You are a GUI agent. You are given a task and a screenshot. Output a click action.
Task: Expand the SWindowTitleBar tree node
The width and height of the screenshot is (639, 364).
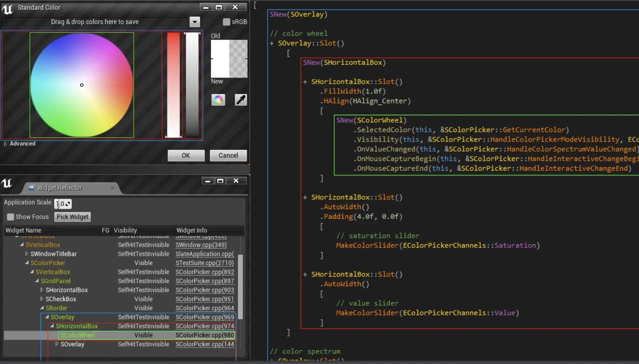[x=27, y=254]
